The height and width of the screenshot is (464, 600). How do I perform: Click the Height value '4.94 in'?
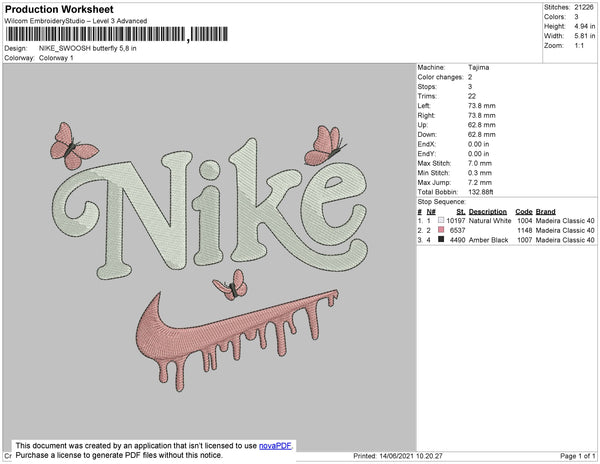pos(584,26)
